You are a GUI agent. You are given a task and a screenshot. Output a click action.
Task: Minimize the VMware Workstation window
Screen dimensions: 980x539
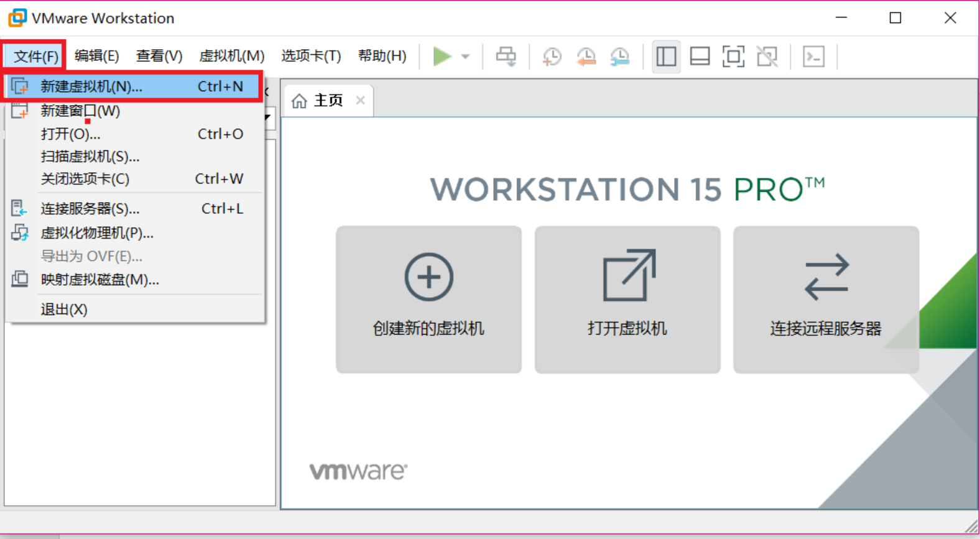point(841,18)
